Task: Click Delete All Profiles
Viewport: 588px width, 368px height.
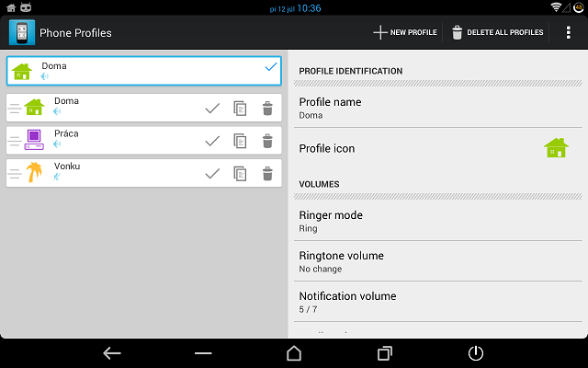Action: pos(497,32)
